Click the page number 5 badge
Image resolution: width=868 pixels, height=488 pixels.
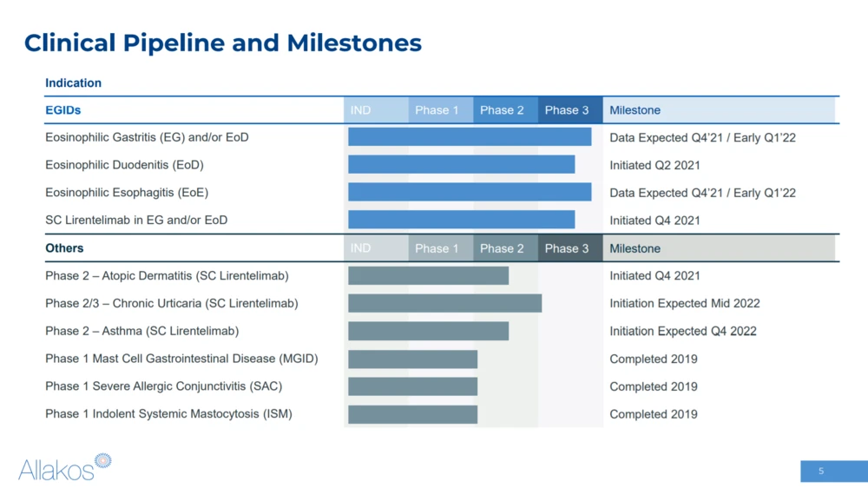821,471
